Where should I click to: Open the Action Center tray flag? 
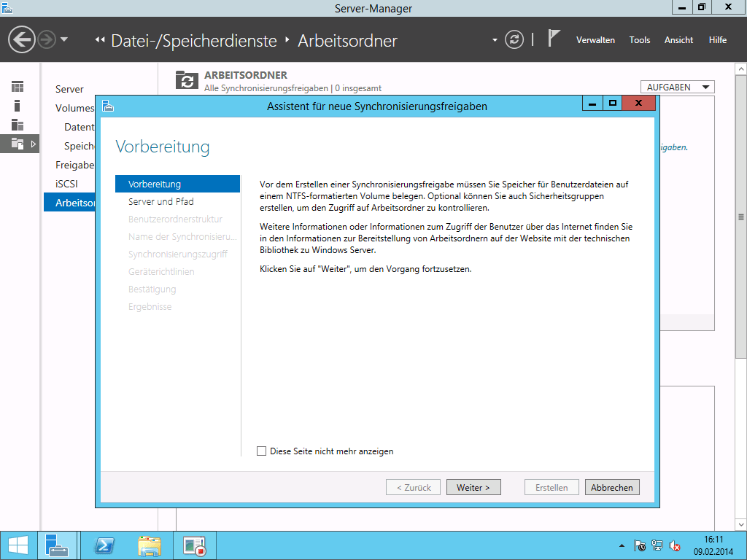pyautogui.click(x=639, y=545)
